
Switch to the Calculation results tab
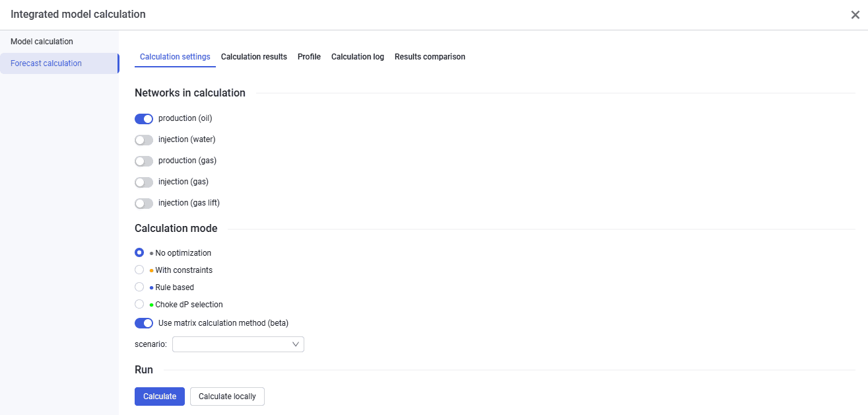(x=254, y=57)
